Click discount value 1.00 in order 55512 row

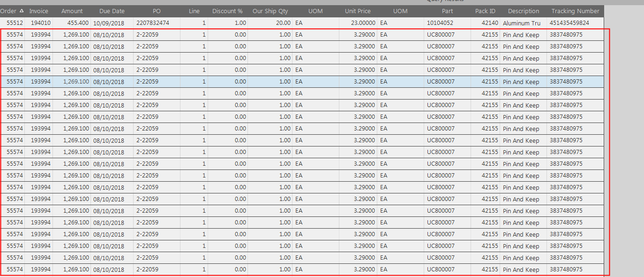click(240, 23)
